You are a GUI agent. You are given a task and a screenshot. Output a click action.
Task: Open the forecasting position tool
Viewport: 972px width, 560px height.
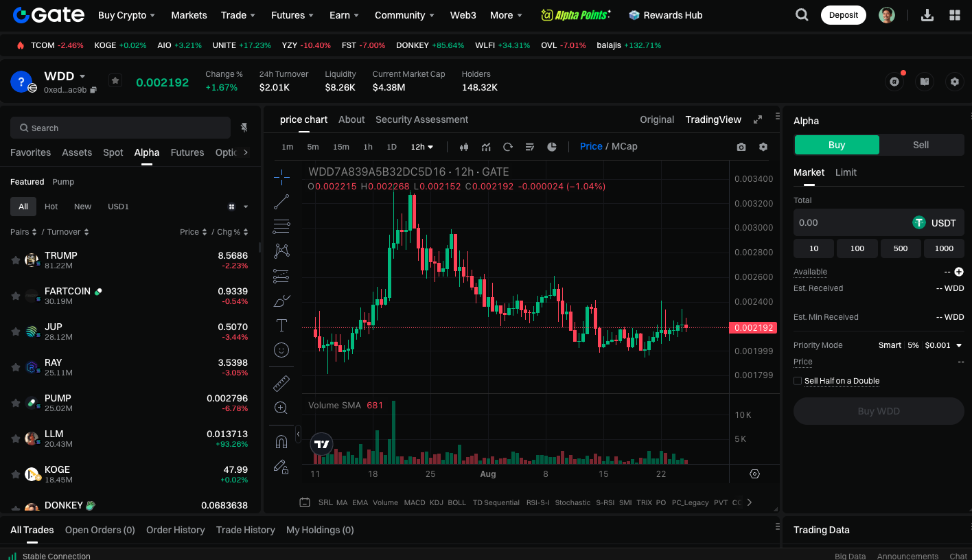pyautogui.click(x=281, y=276)
